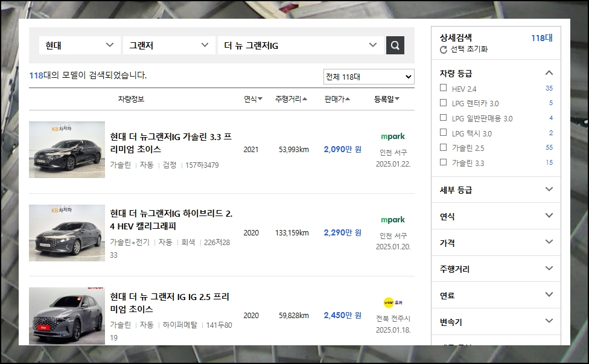Click the 2,290만 원 price
The width and height of the screenshot is (589, 364).
click(x=343, y=232)
